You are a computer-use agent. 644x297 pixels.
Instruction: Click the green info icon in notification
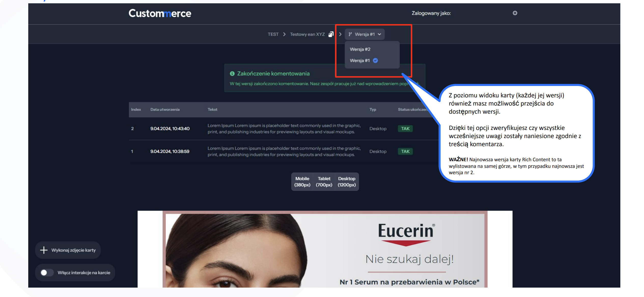coord(232,73)
